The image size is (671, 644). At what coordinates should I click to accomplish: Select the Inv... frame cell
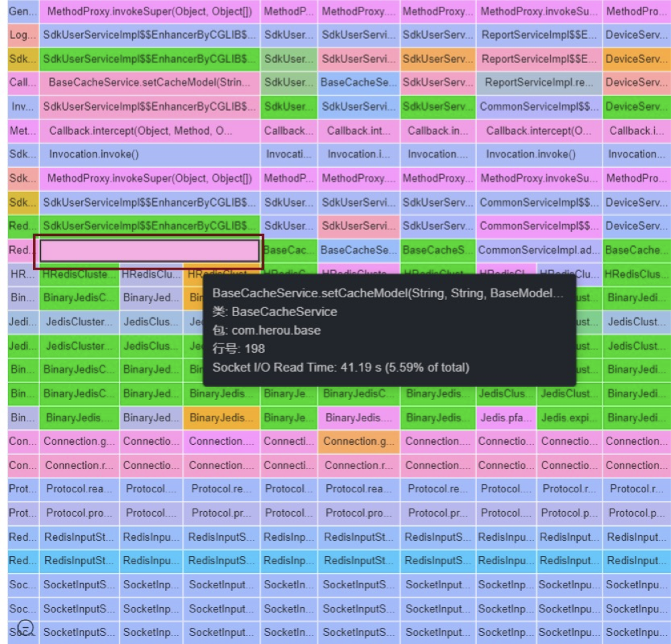point(23,107)
